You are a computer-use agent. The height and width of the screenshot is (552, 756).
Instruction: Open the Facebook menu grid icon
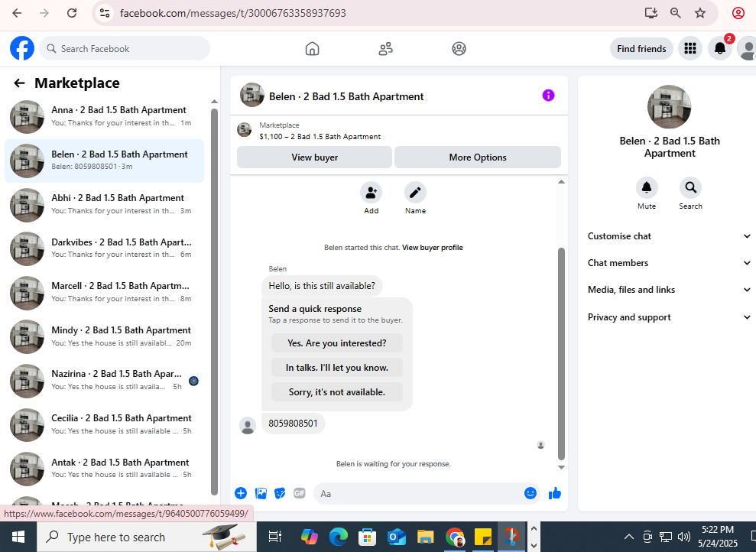click(x=690, y=49)
